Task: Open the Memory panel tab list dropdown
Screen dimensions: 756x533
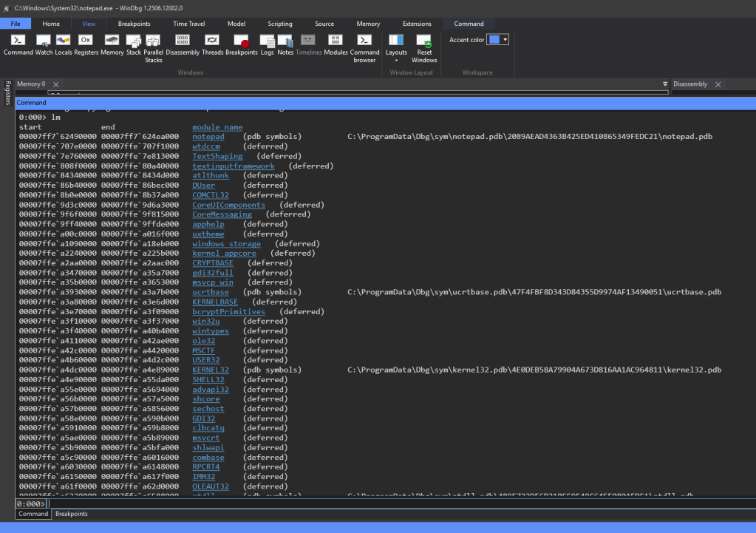Action: tap(665, 84)
